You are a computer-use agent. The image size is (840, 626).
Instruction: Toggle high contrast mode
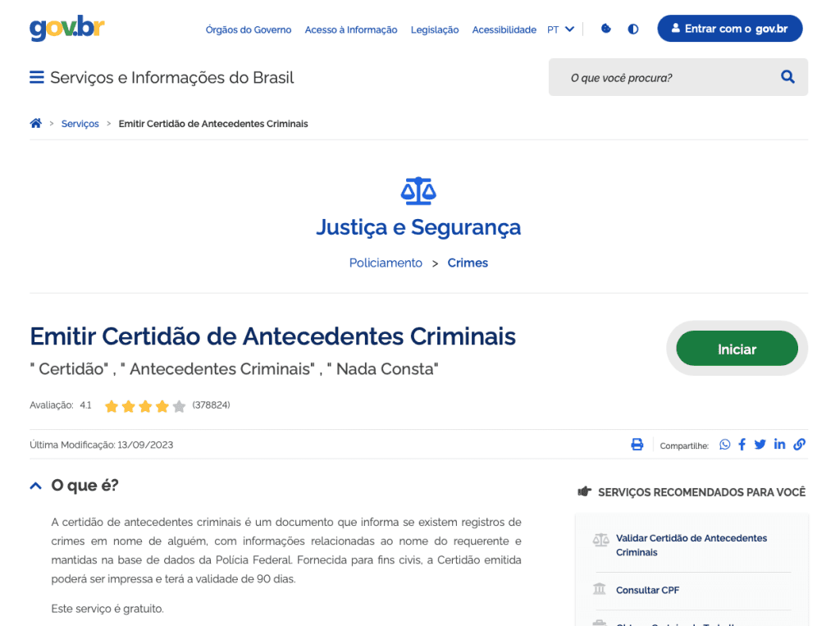tap(633, 29)
